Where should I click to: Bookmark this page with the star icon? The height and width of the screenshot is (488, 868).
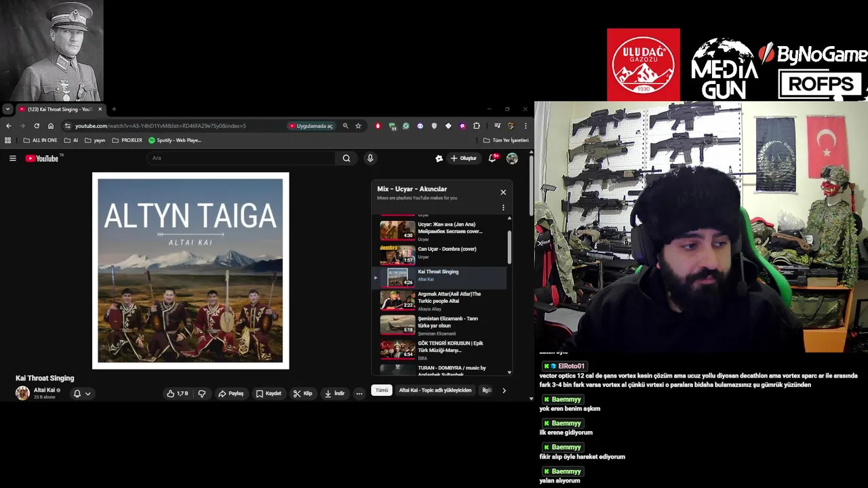coord(358,125)
